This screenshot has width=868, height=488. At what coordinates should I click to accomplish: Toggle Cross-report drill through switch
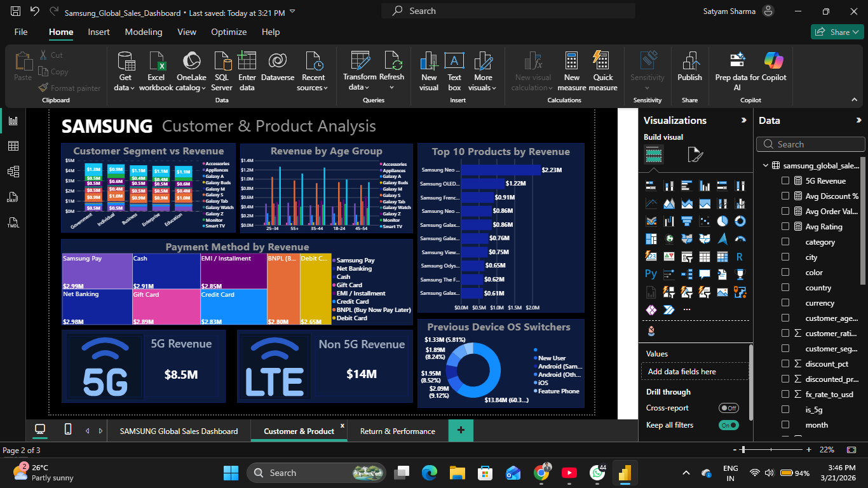point(729,408)
